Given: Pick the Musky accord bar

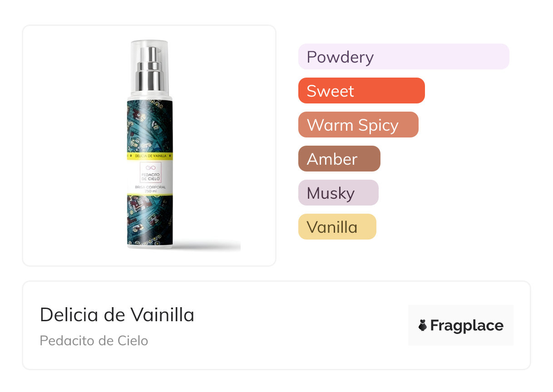Looking at the screenshot, I should (338, 193).
